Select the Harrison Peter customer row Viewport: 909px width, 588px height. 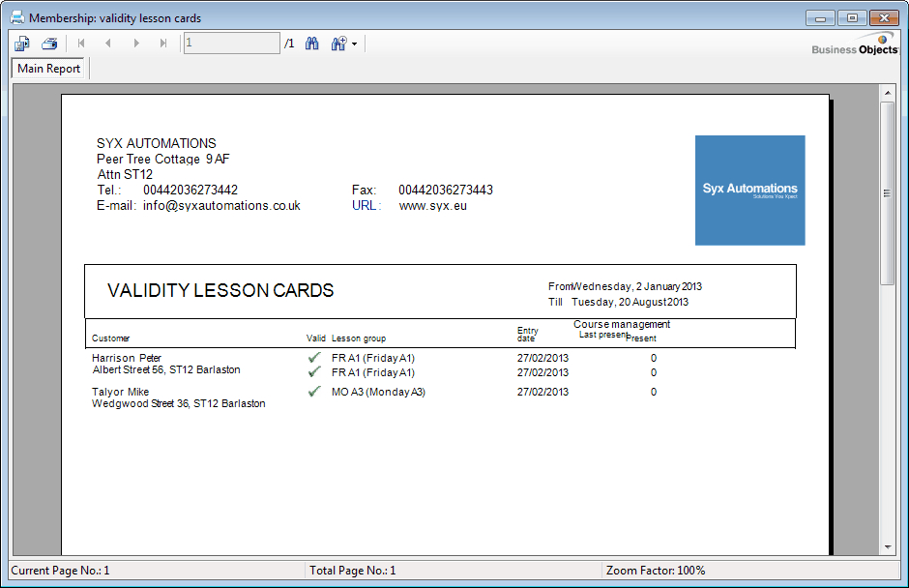[127, 358]
